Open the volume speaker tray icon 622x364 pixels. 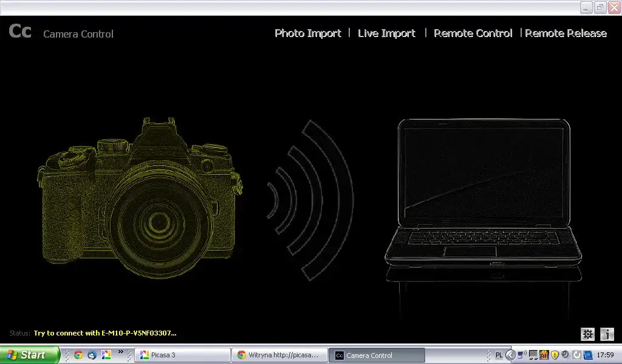pos(566,355)
